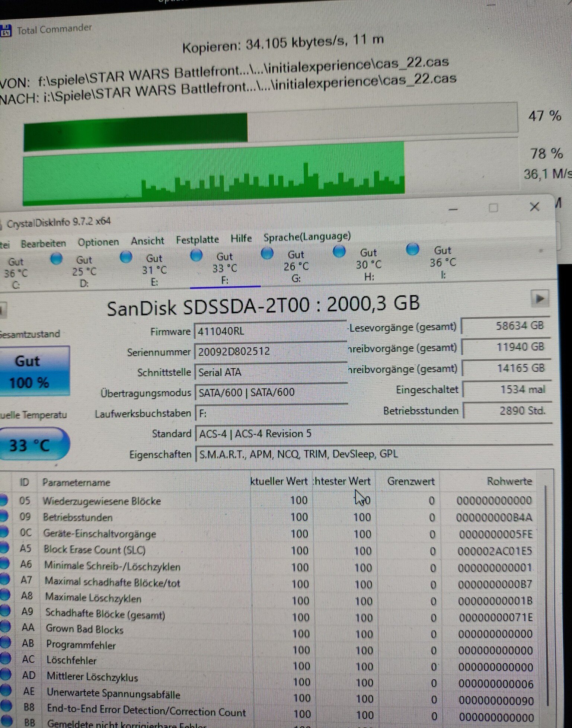Open the Optionen menu
This screenshot has width=572, height=728.
pyautogui.click(x=98, y=242)
